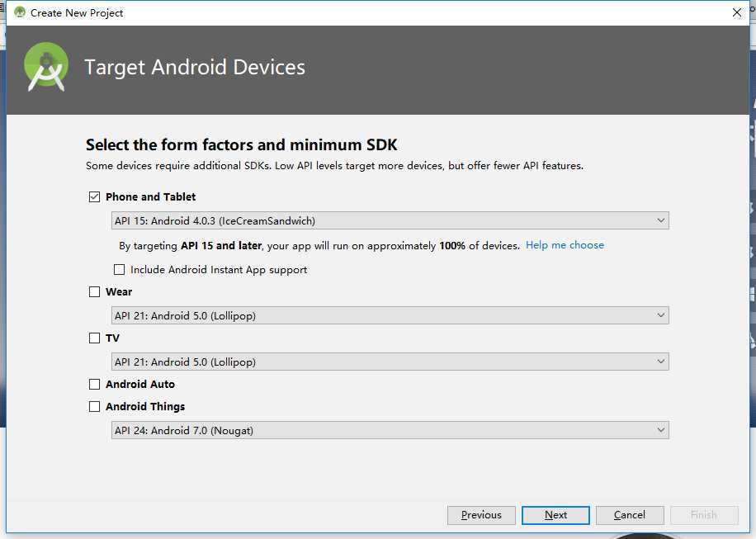Image resolution: width=756 pixels, height=539 pixels.
Task: Close the Create New Project dialog
Action: (737, 12)
